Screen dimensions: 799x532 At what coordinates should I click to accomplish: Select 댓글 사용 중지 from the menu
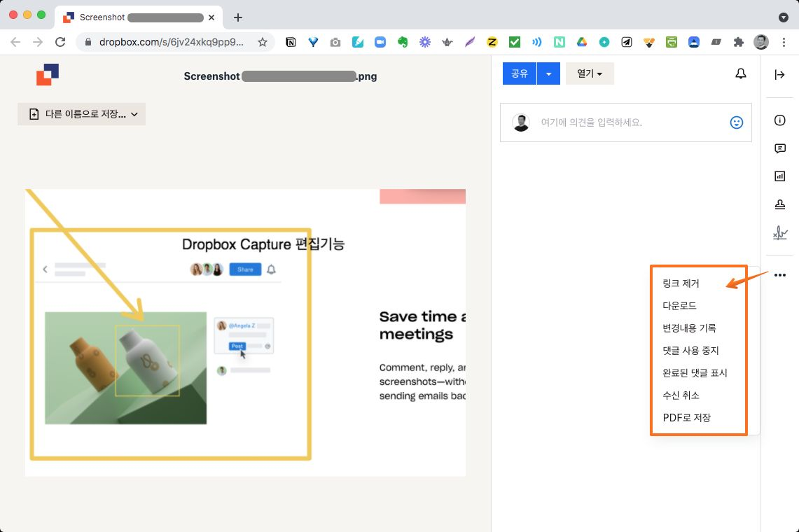(x=690, y=351)
